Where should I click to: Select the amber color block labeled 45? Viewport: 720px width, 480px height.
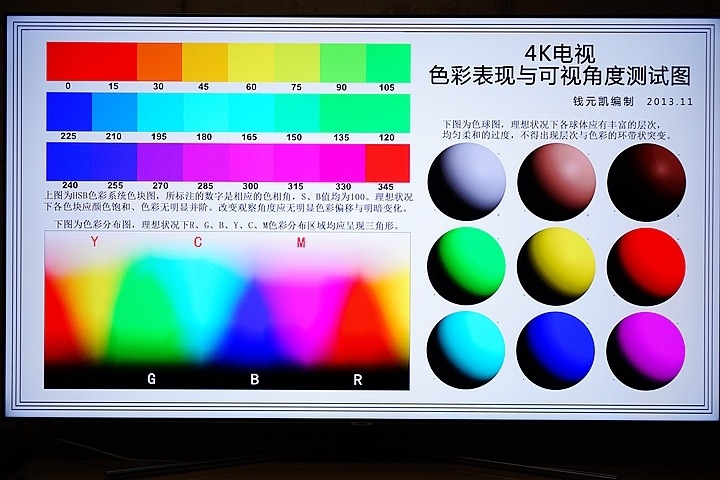click(x=205, y=62)
